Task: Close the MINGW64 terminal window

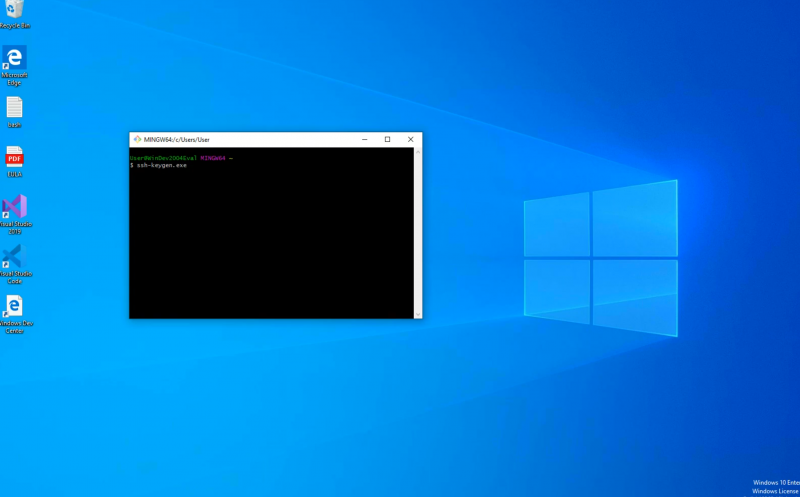Action: [x=410, y=139]
